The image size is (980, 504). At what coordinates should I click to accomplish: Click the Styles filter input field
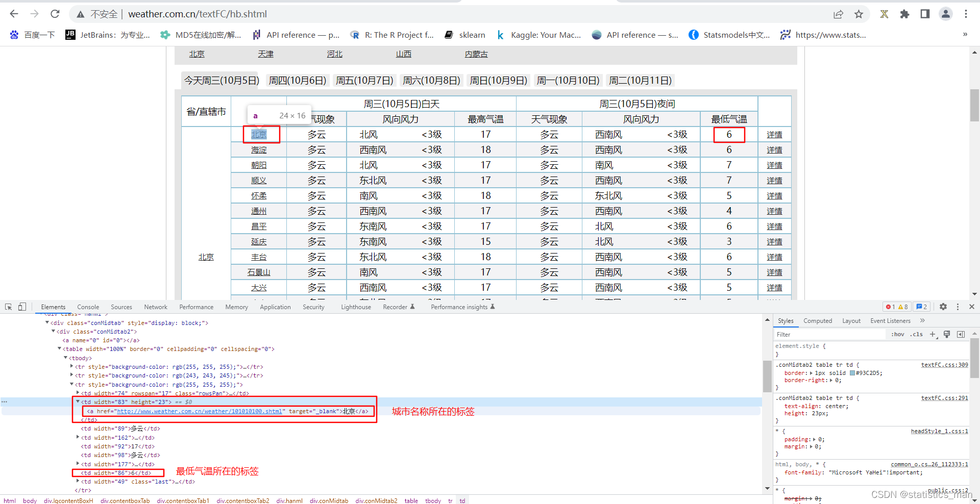827,334
